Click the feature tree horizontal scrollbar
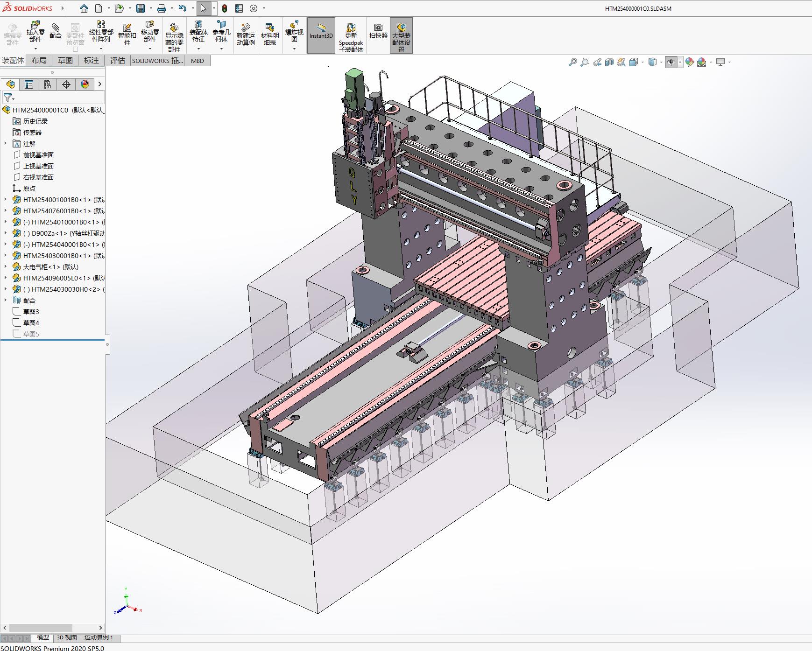Image resolution: width=812 pixels, height=651 pixels. 41,628
